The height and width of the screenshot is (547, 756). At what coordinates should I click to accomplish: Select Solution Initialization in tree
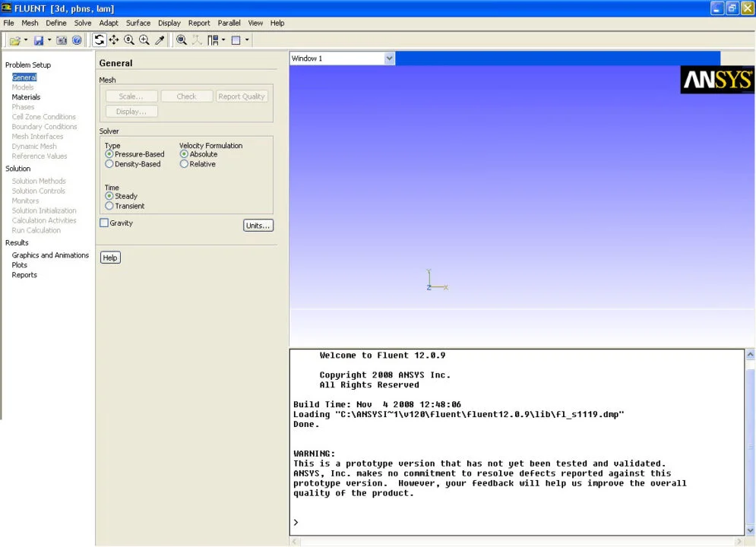tap(44, 210)
